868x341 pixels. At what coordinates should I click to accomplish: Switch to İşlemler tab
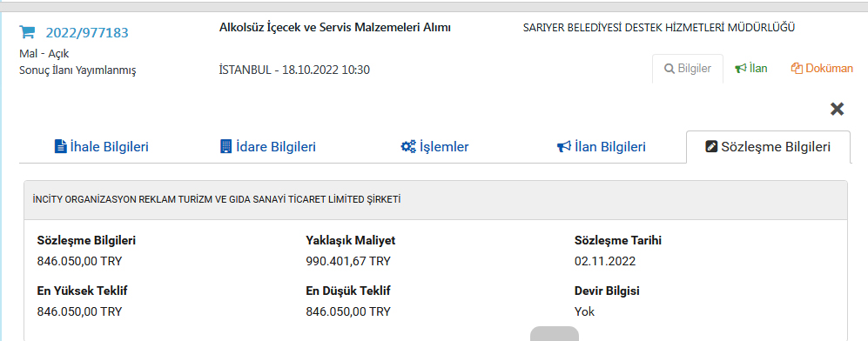[x=434, y=147]
